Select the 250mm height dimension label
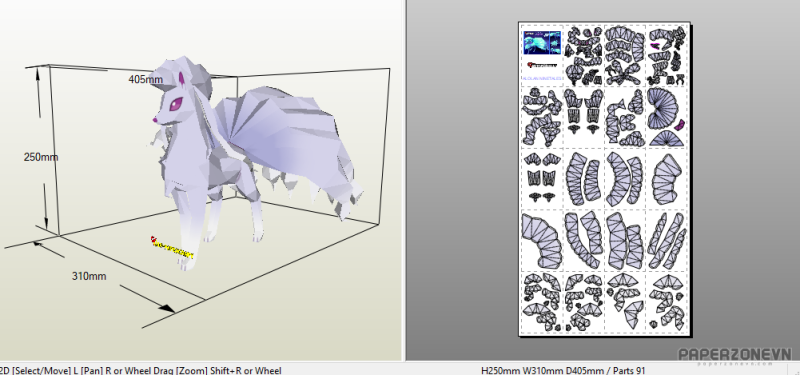This screenshot has height=375, width=800. pyautogui.click(x=41, y=157)
